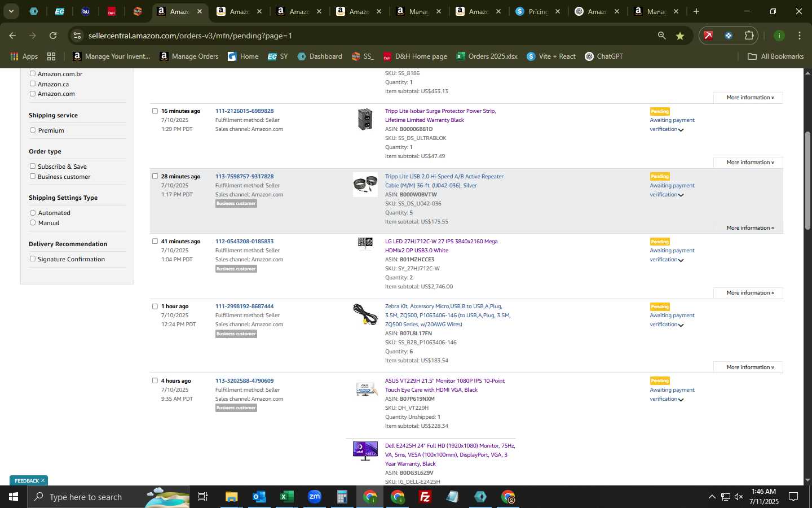812x508 pixels.
Task: Open the Chrome profile avatar icon
Action: tap(779, 36)
